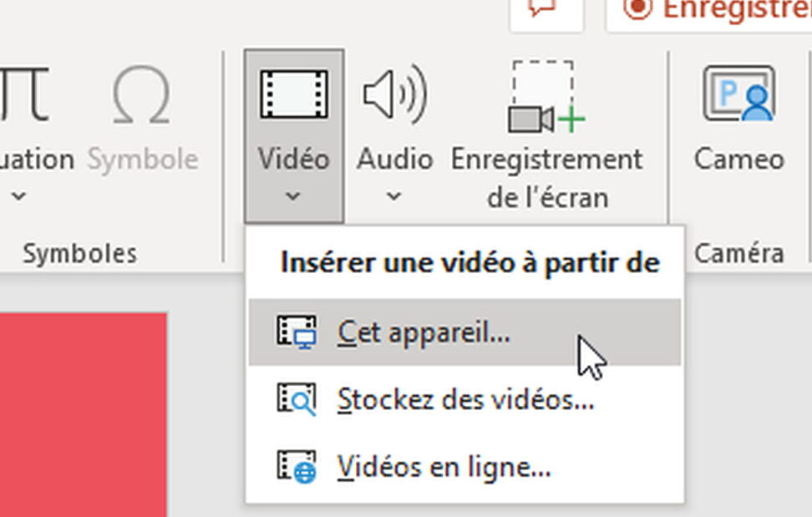Click the comments speech bubble icon
812x517 pixels.
pyautogui.click(x=541, y=9)
